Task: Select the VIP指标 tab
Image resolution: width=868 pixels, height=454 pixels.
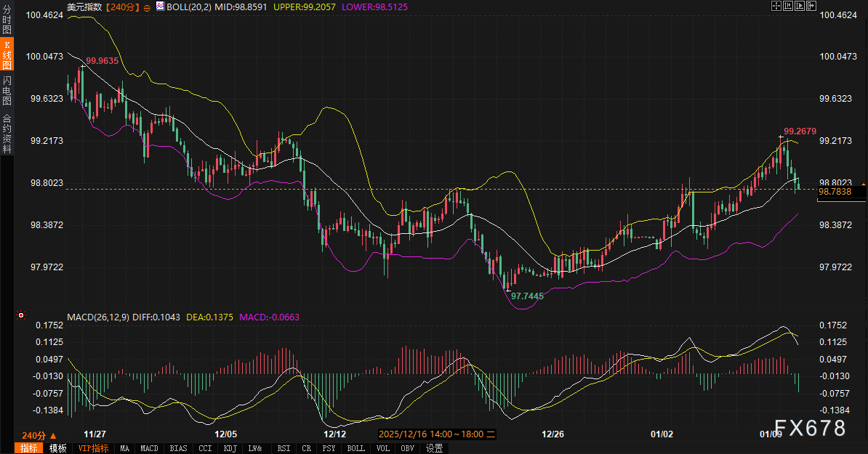Action: (x=93, y=448)
